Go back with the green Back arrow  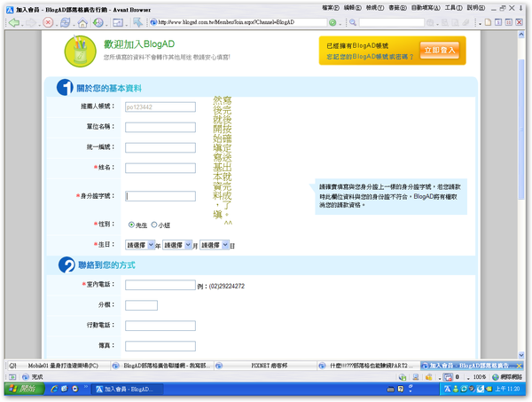click(x=14, y=22)
